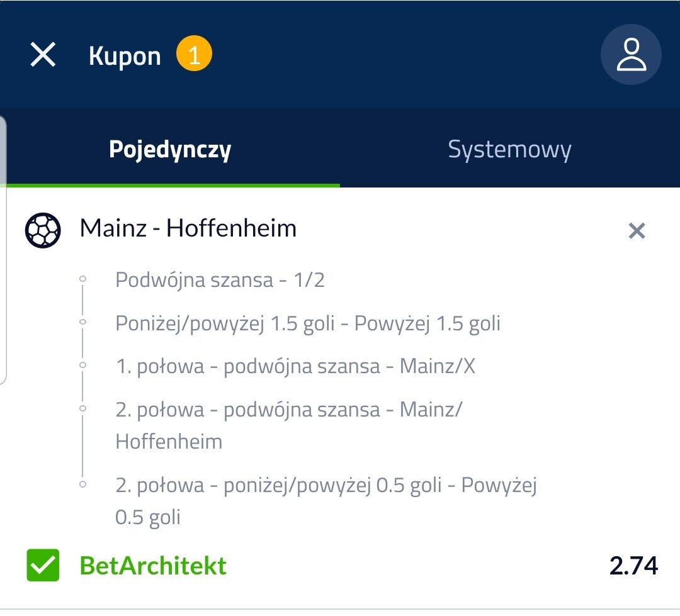Click the Kupon header title
Screen dimensions: 680x616
pyautogui.click(x=125, y=57)
